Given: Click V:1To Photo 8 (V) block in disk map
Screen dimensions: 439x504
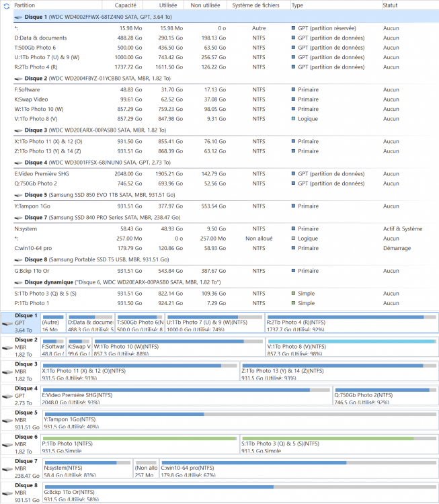Looking at the screenshot, I should [x=352, y=347].
